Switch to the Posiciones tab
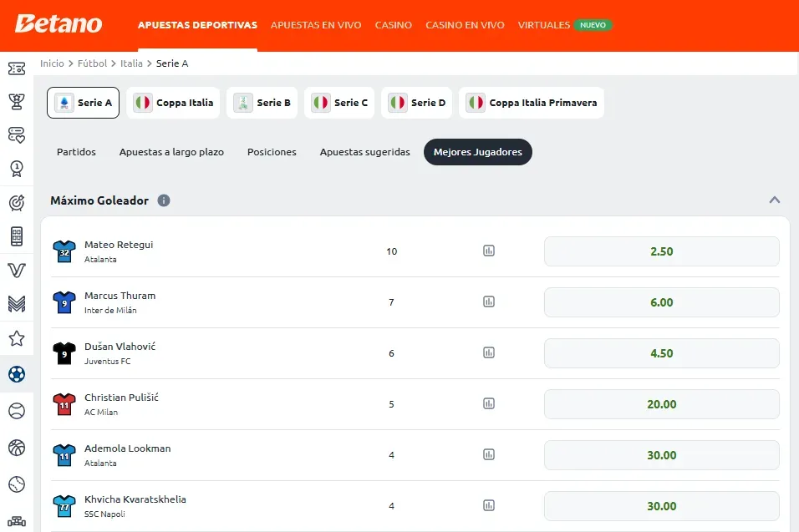Screen dimensions: 799x532 272,152
